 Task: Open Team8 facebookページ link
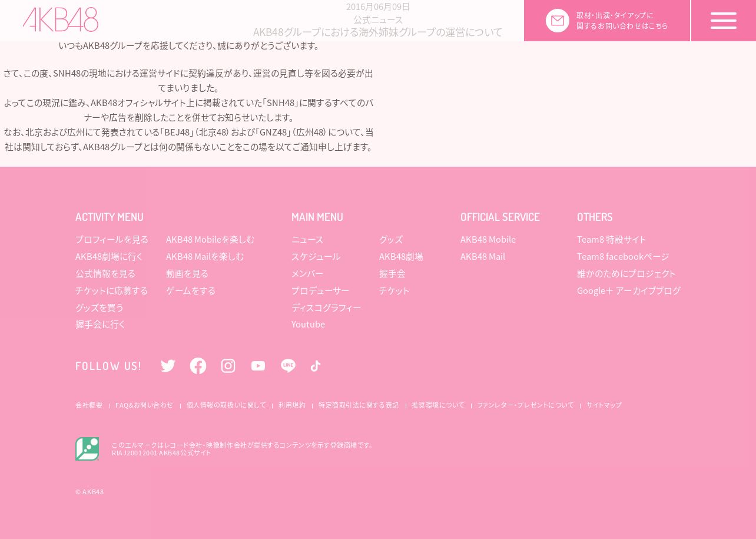(623, 256)
